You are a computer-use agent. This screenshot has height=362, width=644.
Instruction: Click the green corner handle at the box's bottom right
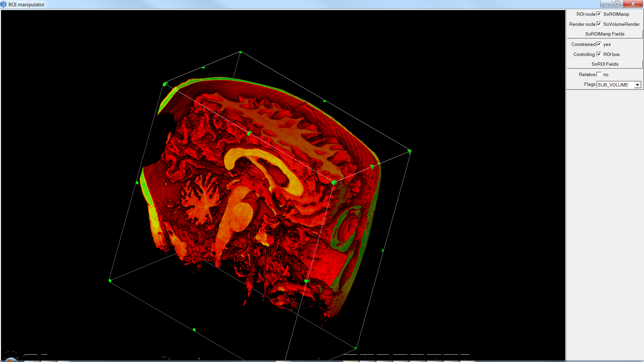[356, 348]
